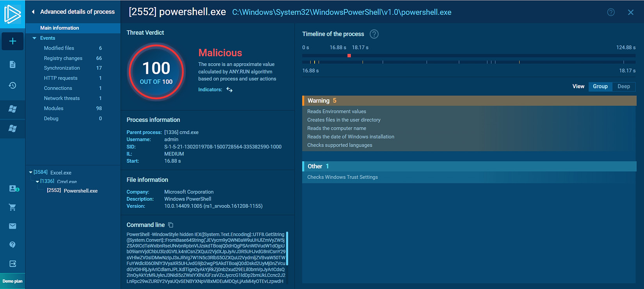Screen dimensions: 644x289
Task: Click 'Reads the computer name' entry
Action: click(x=336, y=128)
